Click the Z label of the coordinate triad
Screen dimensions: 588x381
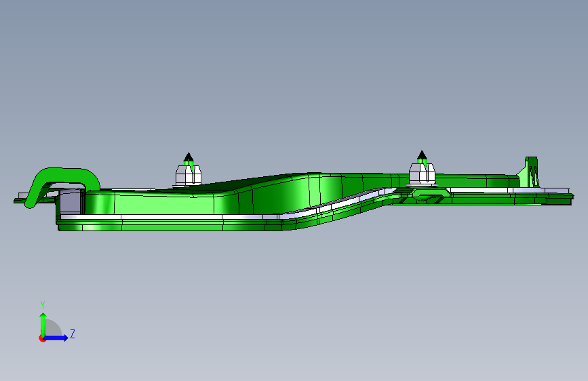73,334
